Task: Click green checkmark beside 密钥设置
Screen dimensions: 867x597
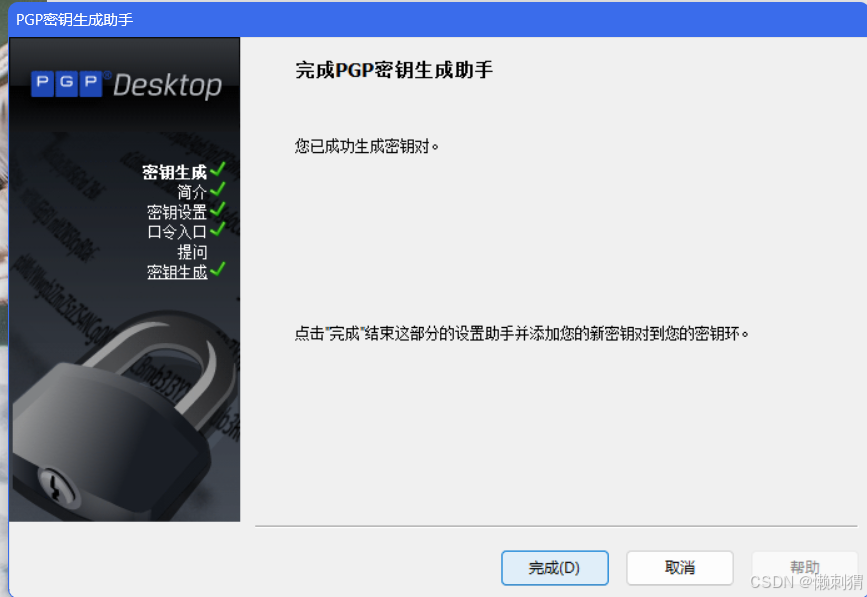Action: (217, 210)
